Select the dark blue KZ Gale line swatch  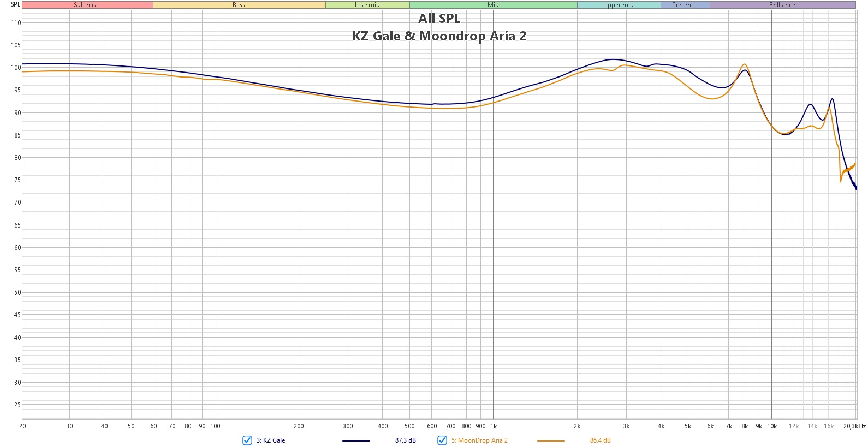tap(356, 440)
